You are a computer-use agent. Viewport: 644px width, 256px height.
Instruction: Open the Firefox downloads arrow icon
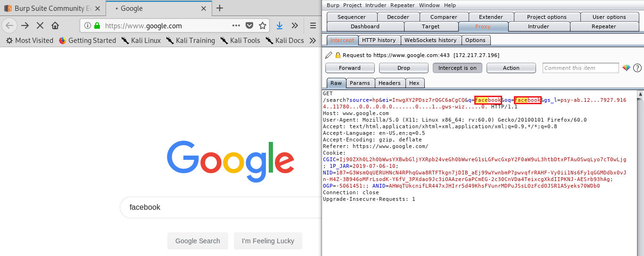280,25
